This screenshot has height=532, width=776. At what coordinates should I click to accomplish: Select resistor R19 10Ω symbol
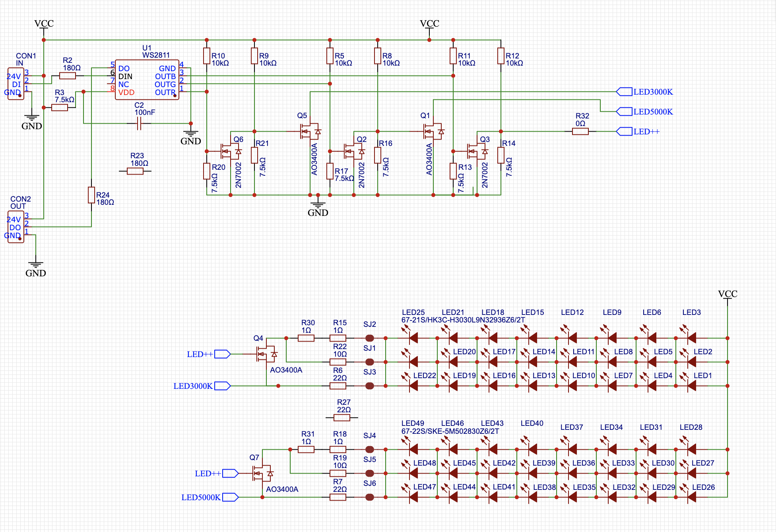tap(338, 473)
